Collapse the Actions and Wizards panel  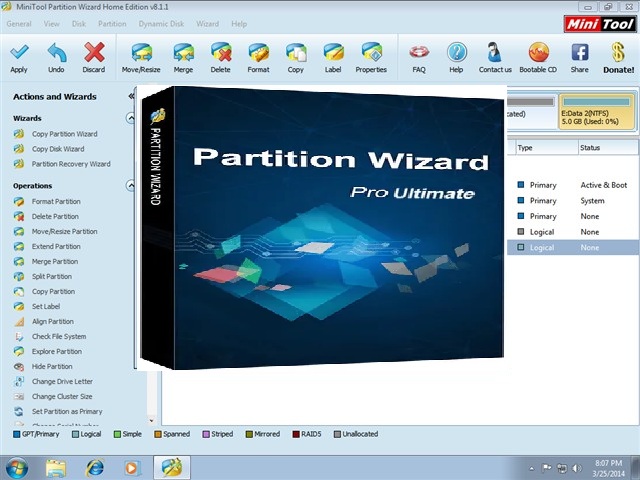(x=131, y=97)
